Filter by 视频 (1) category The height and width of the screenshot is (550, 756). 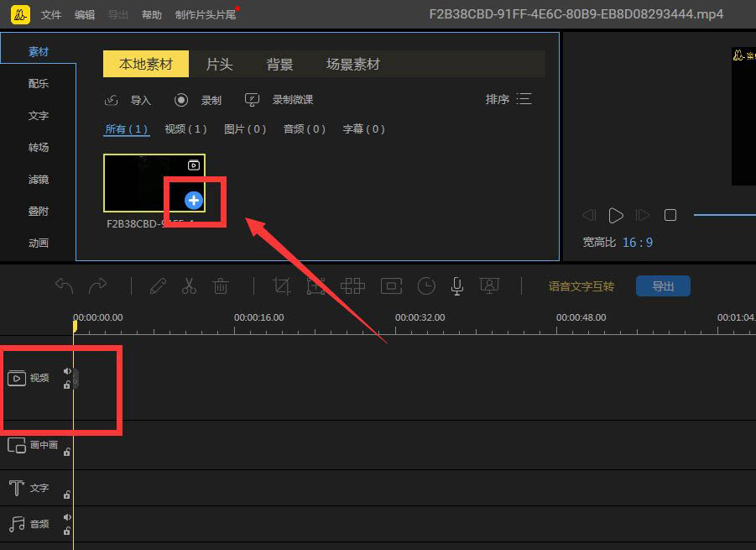[x=185, y=128]
